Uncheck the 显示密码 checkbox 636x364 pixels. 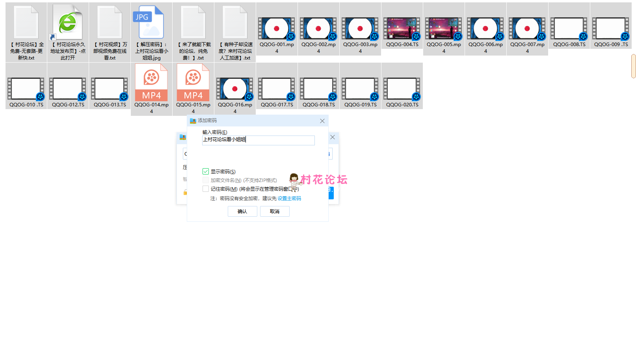pyautogui.click(x=206, y=171)
